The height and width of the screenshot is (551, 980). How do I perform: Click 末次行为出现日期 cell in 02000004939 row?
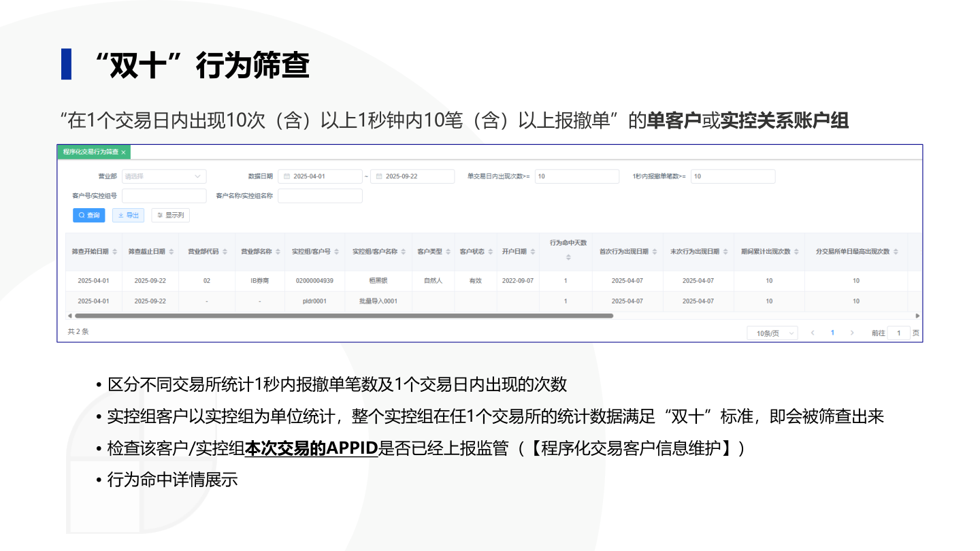[x=698, y=280]
